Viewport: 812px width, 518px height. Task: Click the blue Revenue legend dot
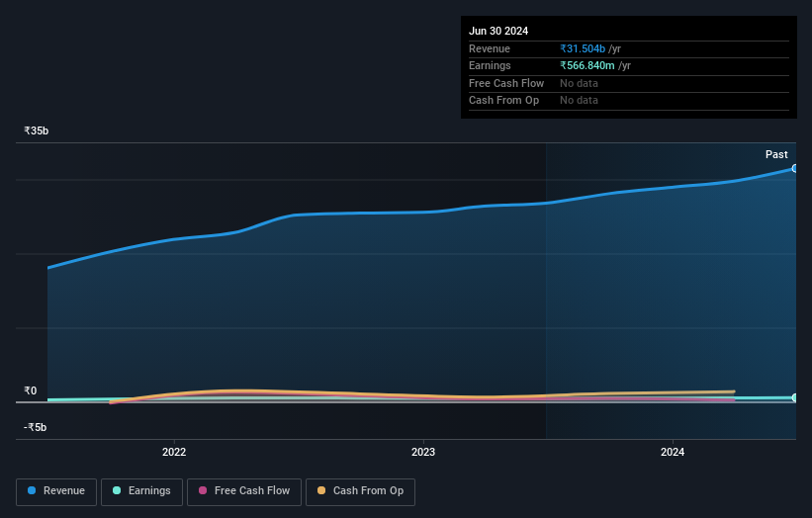click(x=32, y=490)
